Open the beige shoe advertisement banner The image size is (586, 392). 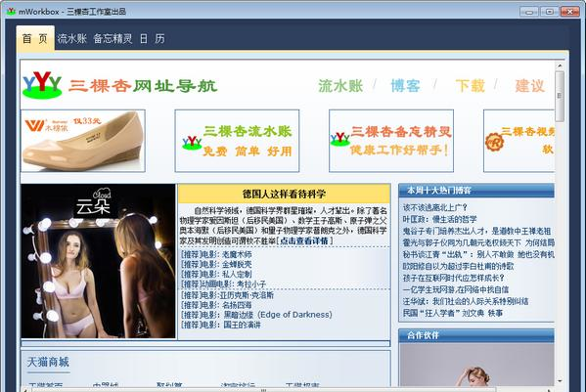(83, 141)
